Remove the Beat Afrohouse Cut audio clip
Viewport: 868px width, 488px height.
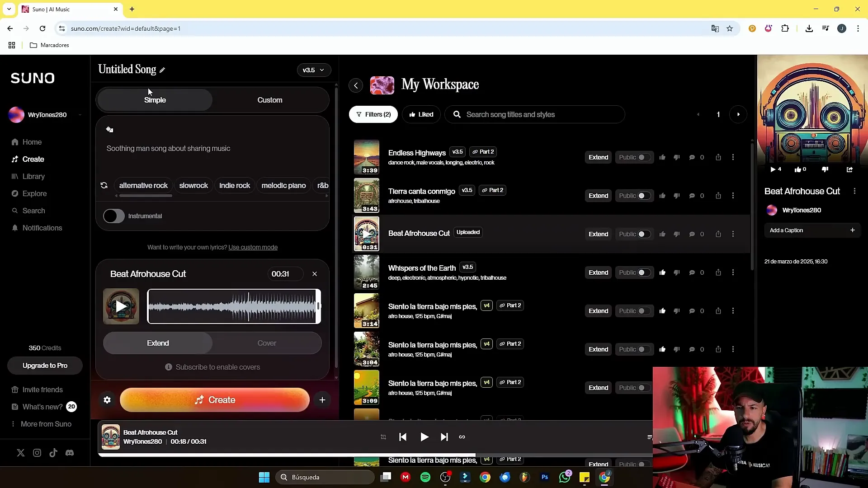pos(315,274)
